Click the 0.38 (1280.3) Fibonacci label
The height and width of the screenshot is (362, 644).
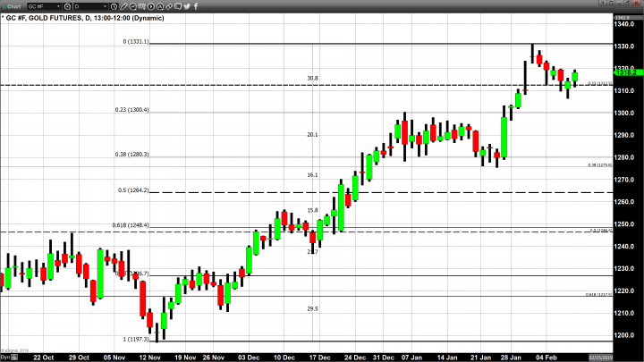coord(131,155)
